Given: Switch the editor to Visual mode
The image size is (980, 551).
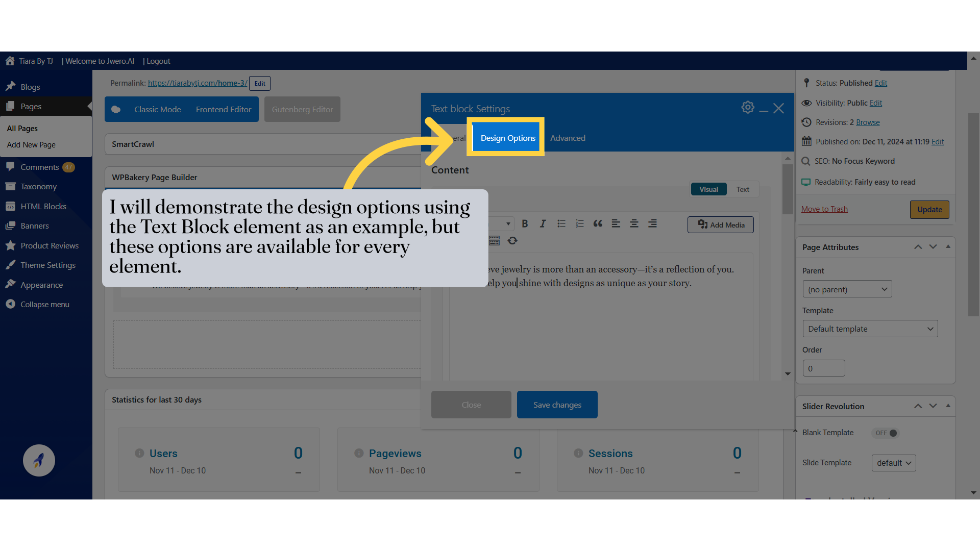Looking at the screenshot, I should 708,189.
